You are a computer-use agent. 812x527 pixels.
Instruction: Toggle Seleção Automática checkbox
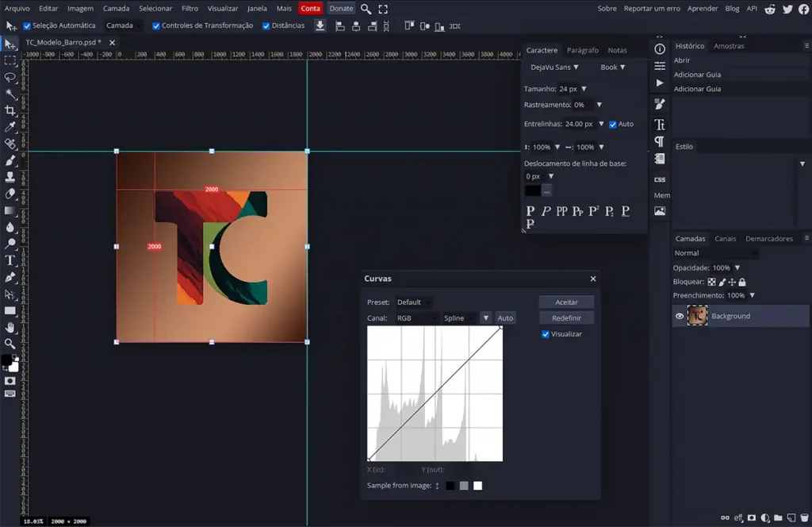pyautogui.click(x=27, y=26)
